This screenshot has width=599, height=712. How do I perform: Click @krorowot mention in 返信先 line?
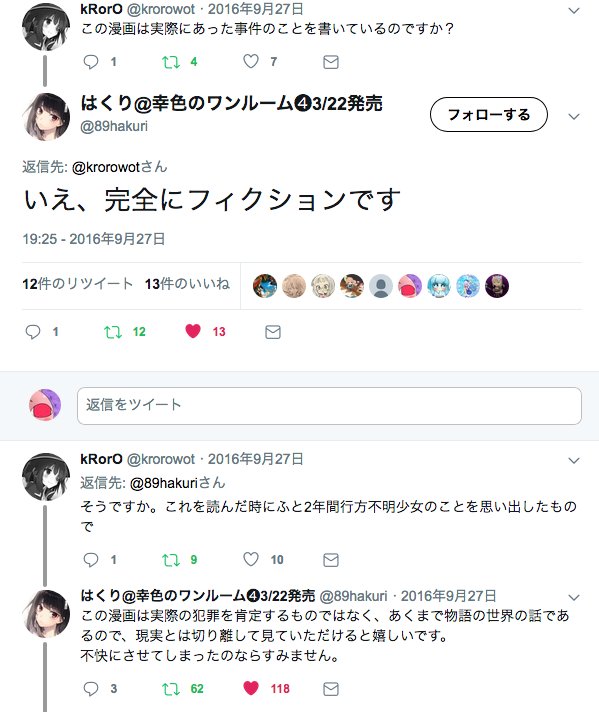point(106,167)
